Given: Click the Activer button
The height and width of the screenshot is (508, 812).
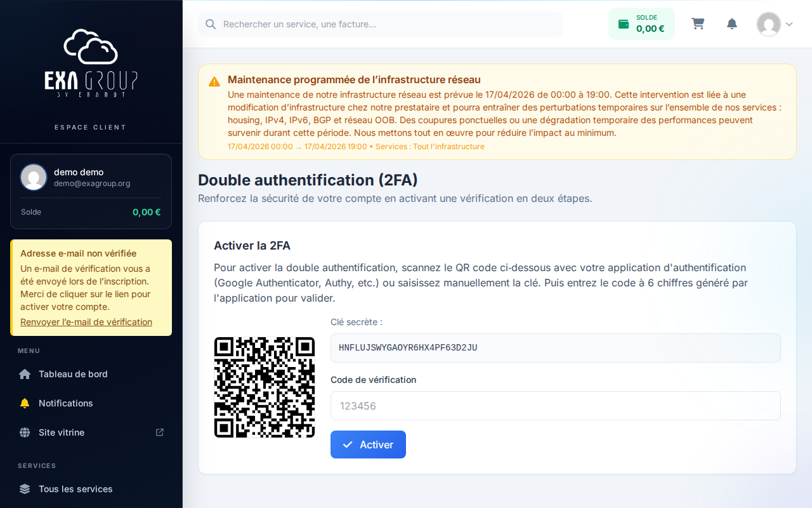Looking at the screenshot, I should (368, 444).
